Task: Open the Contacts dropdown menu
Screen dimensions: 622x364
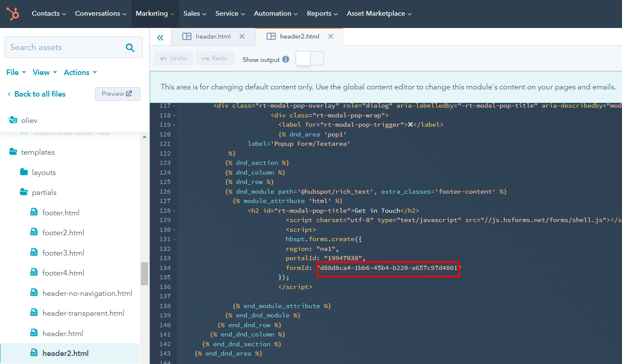Action: tap(49, 14)
